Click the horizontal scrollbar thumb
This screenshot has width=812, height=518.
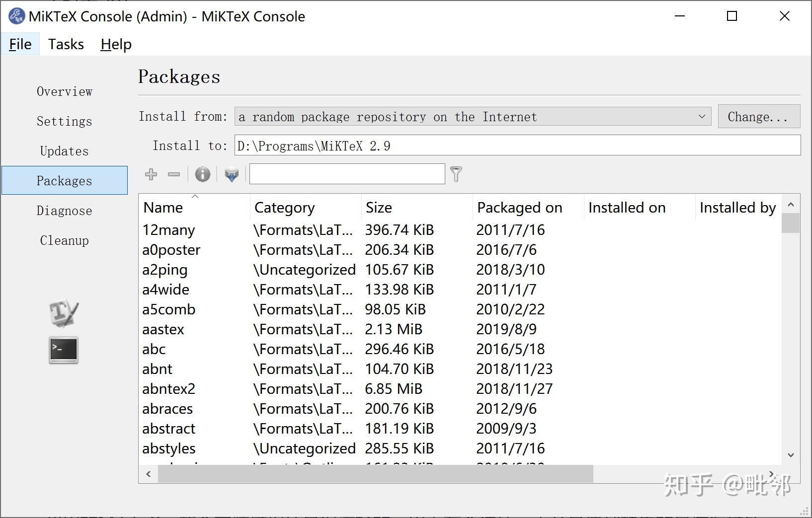coord(375,474)
